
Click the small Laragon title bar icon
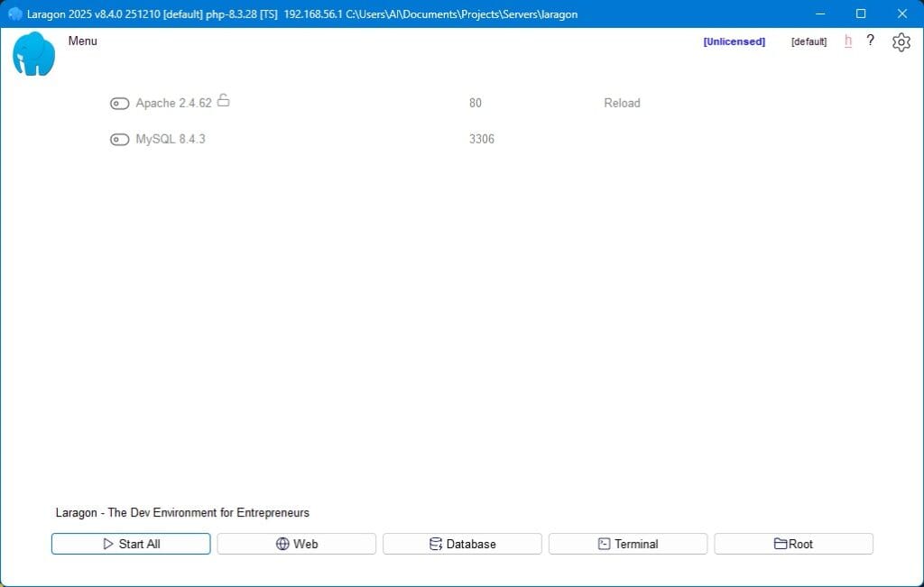coord(14,14)
